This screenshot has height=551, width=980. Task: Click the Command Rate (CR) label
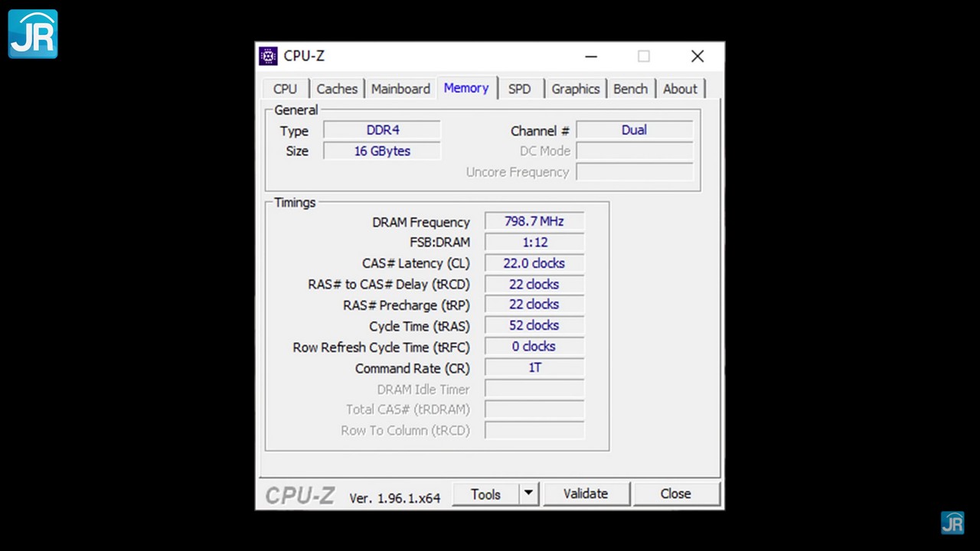point(413,368)
